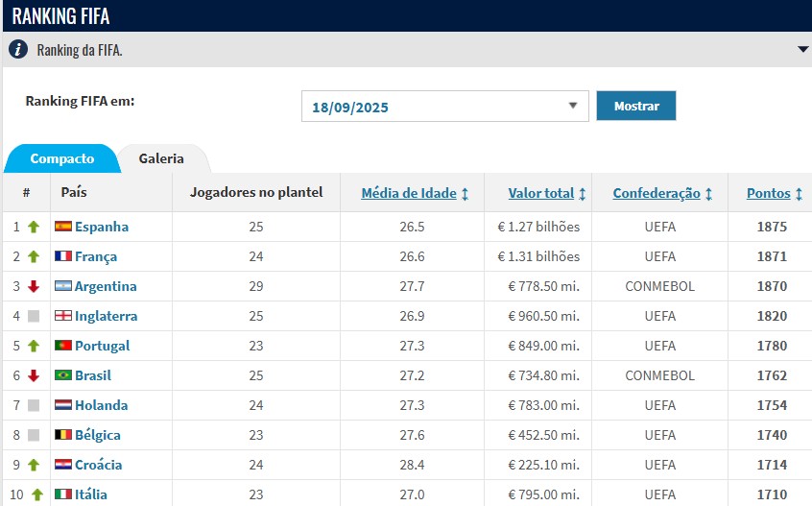Click the Mostrar button
812x506 pixels.
coord(636,106)
